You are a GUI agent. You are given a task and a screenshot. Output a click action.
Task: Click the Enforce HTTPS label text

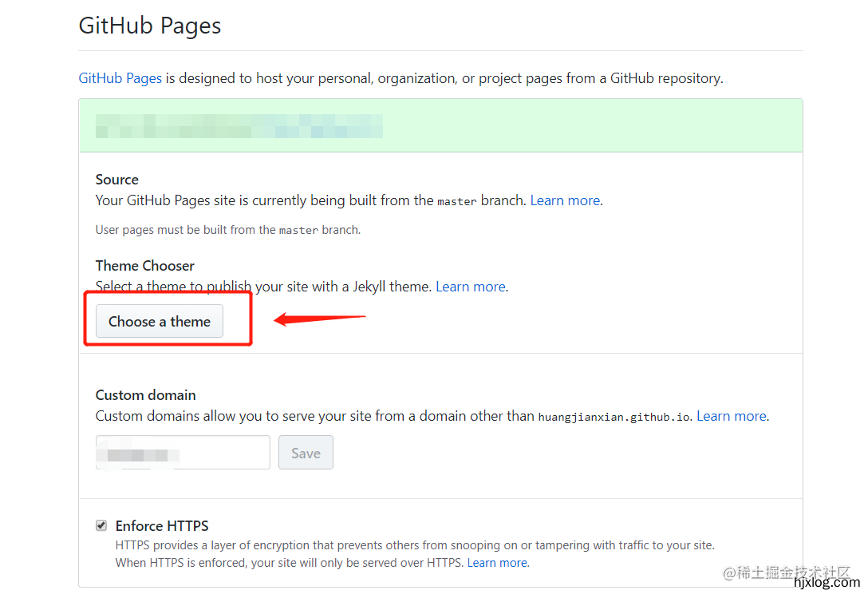[x=162, y=525]
